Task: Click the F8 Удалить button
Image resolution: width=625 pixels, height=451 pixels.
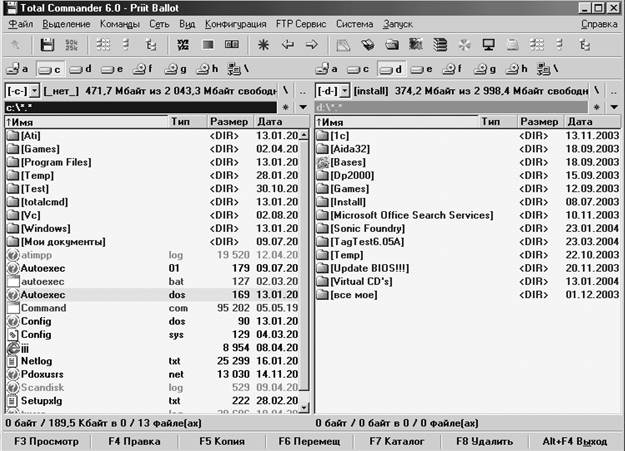Action: (x=484, y=441)
